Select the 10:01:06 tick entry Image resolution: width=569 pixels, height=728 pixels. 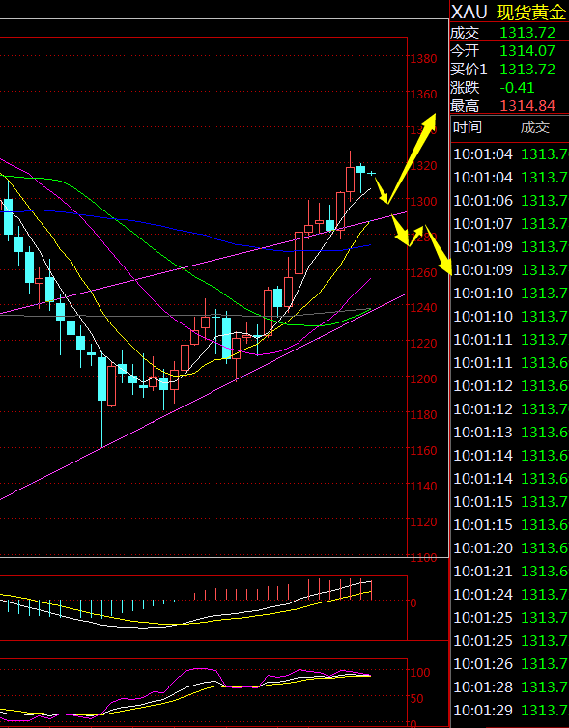(x=510, y=200)
